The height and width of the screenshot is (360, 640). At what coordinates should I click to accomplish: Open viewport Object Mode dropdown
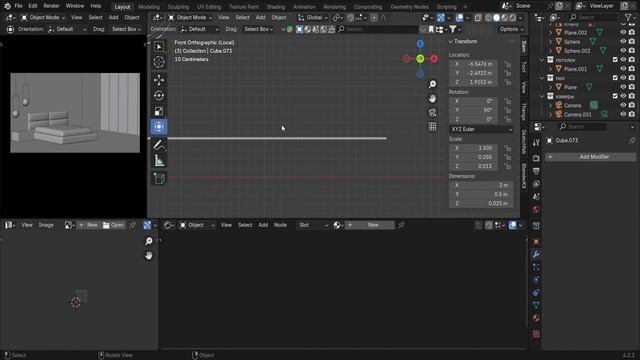(190, 18)
